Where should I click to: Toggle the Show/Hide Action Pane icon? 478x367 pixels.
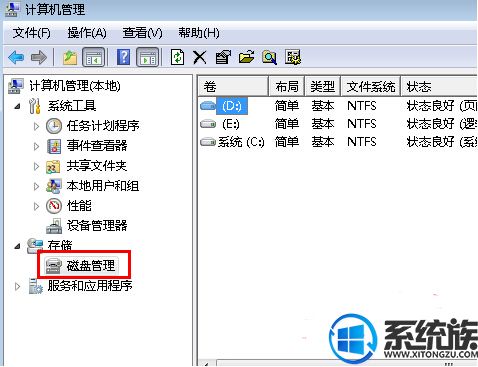147,57
